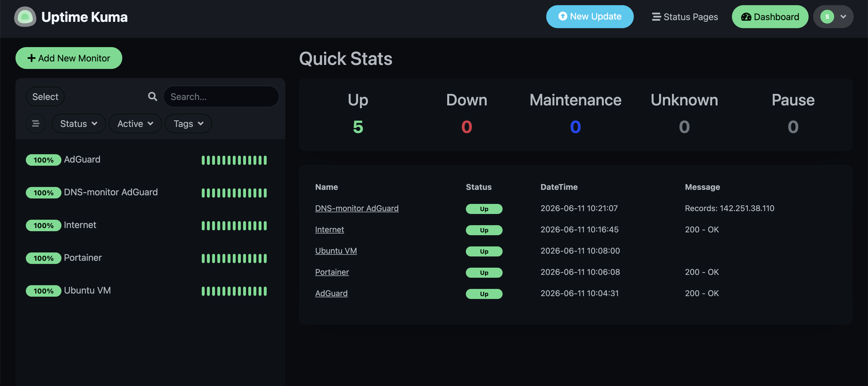Open the Ubuntu VM link in table

tap(336, 250)
